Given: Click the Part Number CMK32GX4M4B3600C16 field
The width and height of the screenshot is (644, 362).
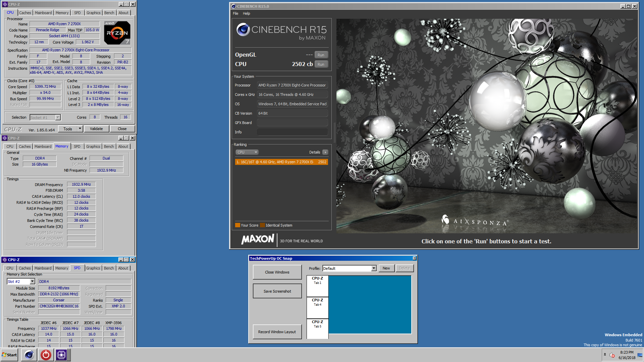Looking at the screenshot, I should pyautogui.click(x=59, y=306).
